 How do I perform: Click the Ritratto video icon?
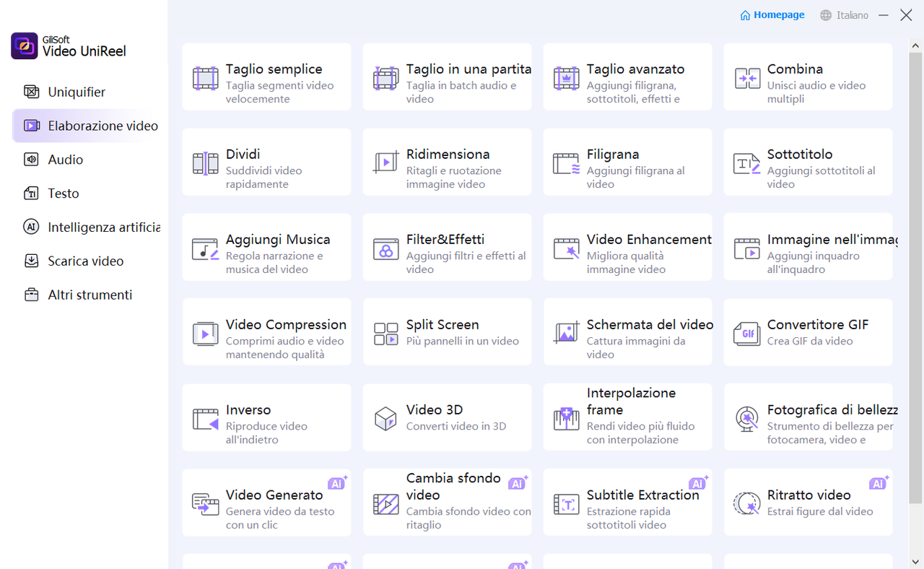[x=746, y=504]
